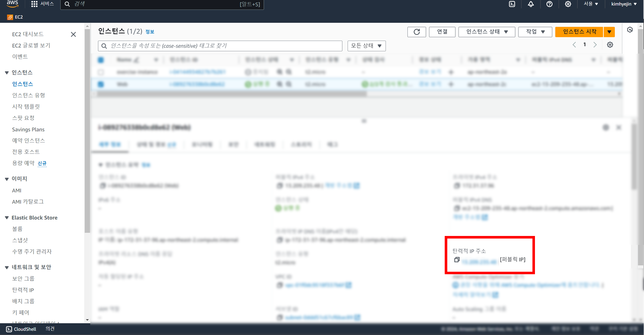Open the AWS home logo
644x335 pixels.
point(12,4)
